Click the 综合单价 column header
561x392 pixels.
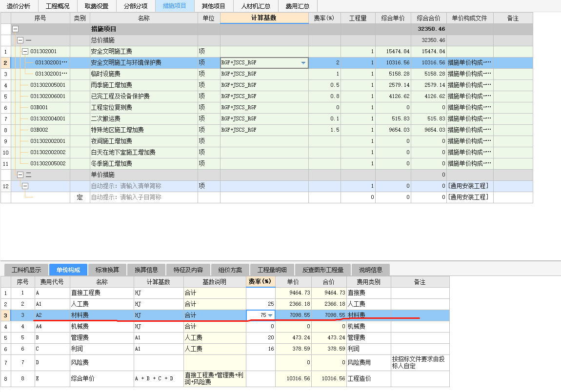click(393, 18)
